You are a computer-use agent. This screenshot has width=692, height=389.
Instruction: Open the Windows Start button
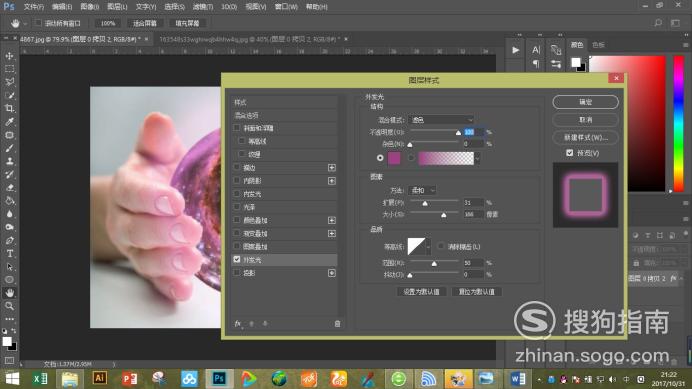tap(12, 379)
